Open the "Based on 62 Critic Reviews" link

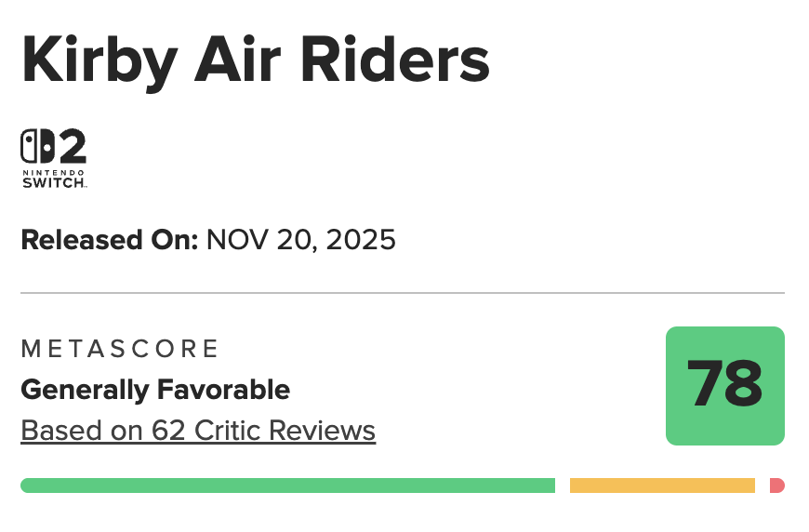[x=198, y=432]
